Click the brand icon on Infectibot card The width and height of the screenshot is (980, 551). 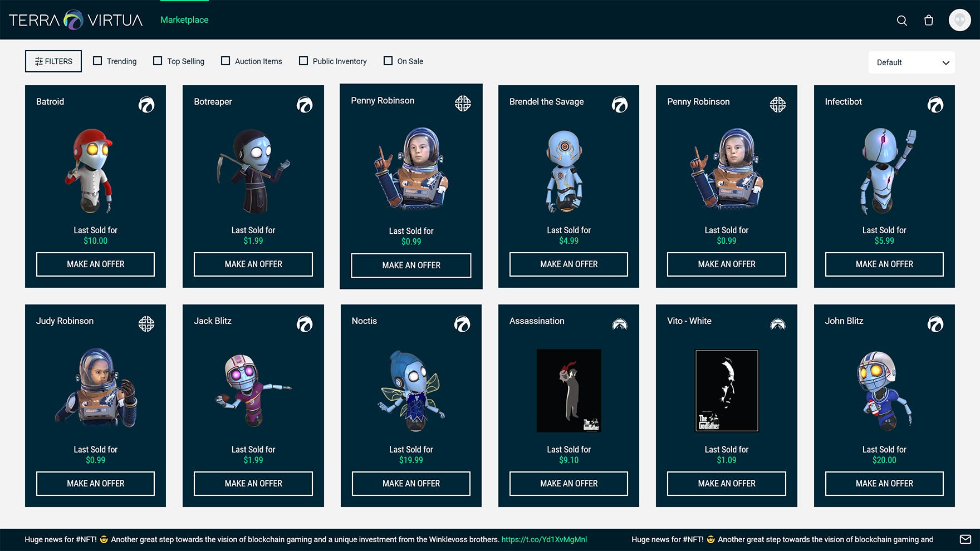click(x=935, y=105)
